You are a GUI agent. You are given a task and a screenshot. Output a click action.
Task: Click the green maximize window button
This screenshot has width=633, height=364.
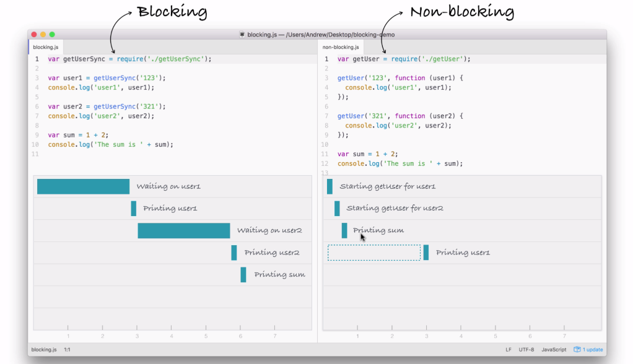click(52, 35)
